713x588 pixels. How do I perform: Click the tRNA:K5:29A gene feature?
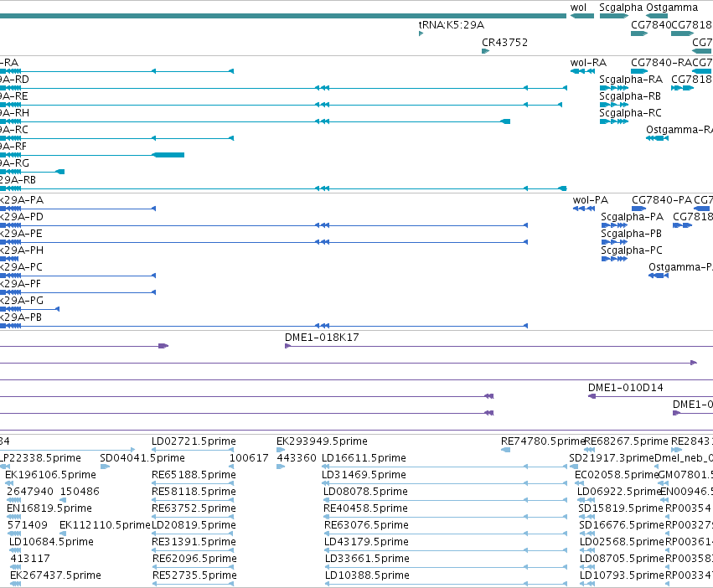click(x=421, y=34)
